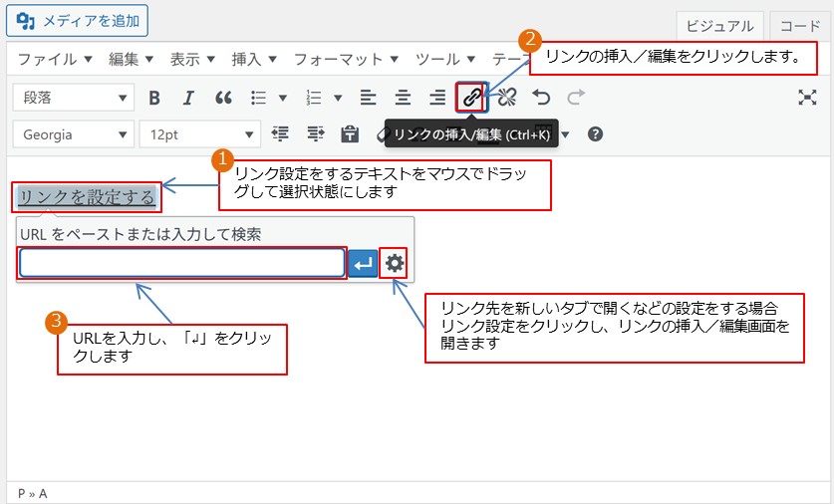Align text center
Screen dimensions: 834x504
click(403, 98)
